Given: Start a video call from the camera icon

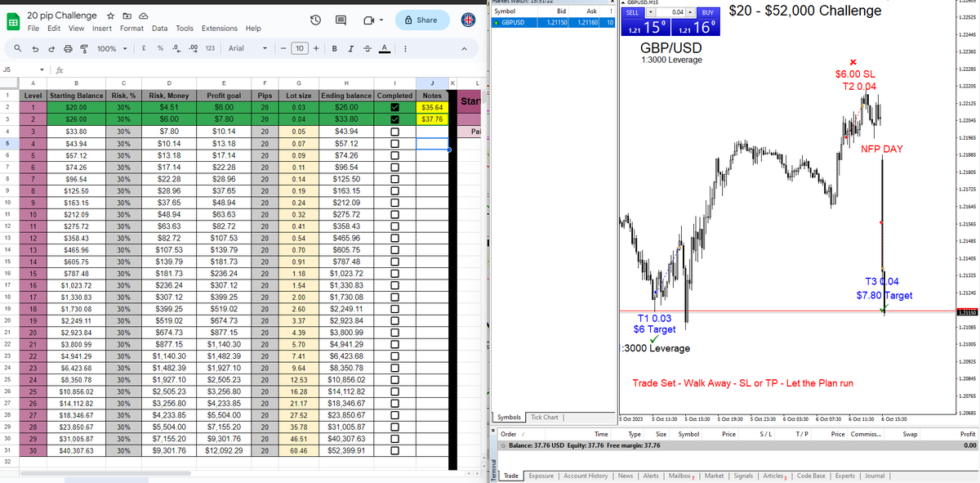Looking at the screenshot, I should pos(369,20).
